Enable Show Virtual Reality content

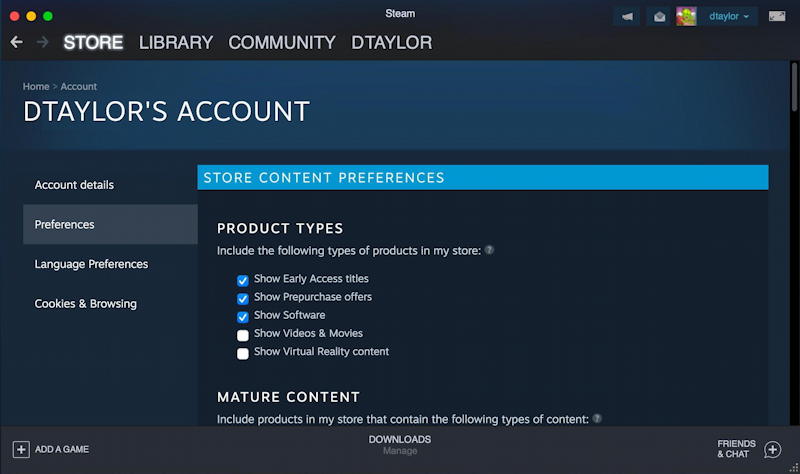[243, 354]
